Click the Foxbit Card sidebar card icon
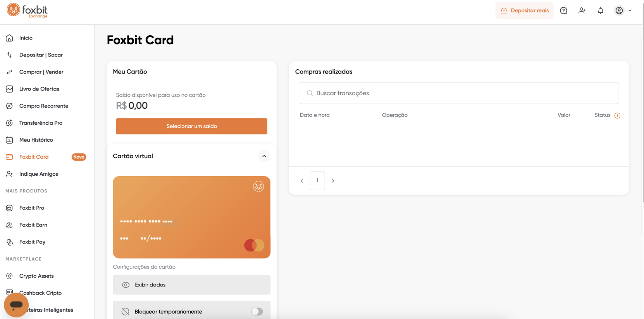The image size is (644, 319). click(x=9, y=157)
